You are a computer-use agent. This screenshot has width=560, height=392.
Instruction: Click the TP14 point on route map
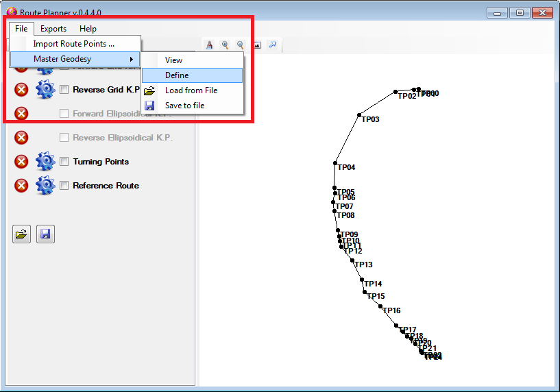pyautogui.click(x=362, y=280)
